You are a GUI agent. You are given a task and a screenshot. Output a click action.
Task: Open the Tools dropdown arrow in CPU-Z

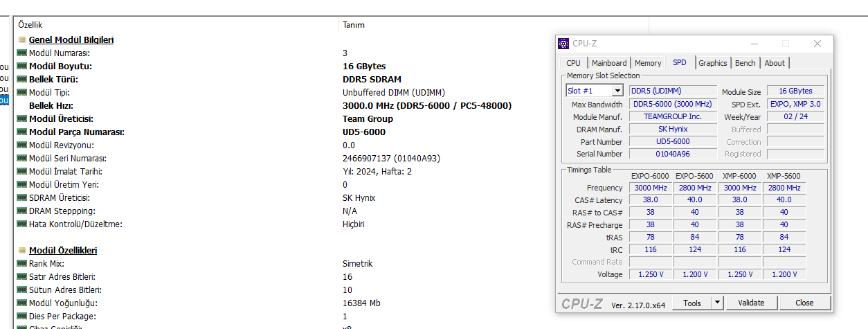point(717,303)
